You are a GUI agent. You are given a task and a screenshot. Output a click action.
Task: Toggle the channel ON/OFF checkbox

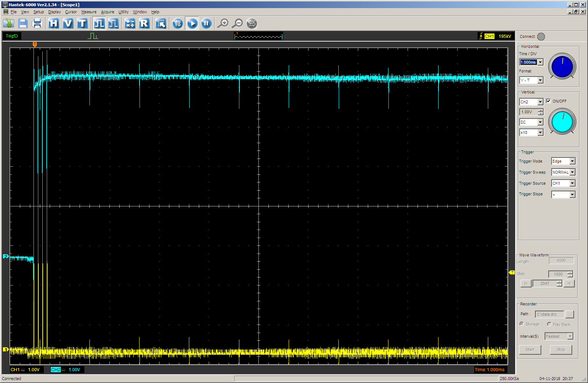tap(548, 101)
